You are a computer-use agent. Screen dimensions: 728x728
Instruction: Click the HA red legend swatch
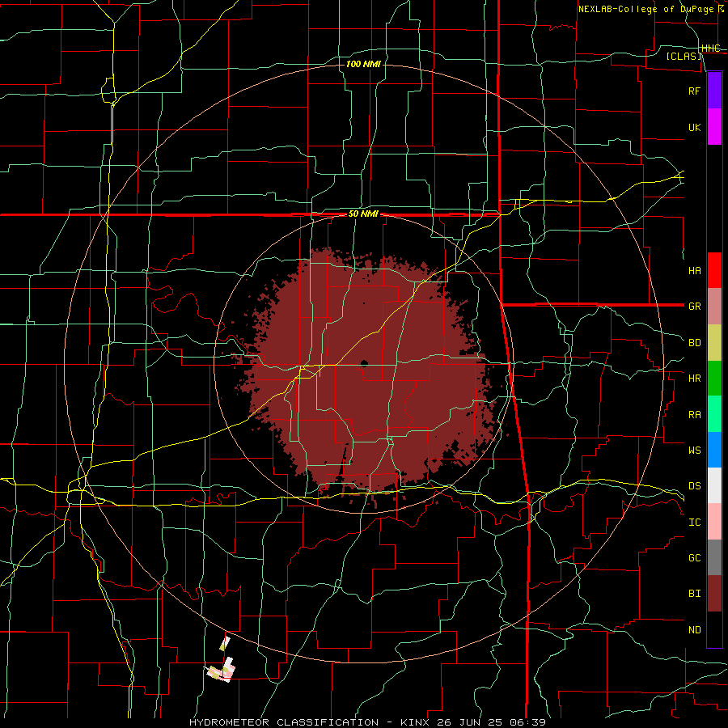714,270
